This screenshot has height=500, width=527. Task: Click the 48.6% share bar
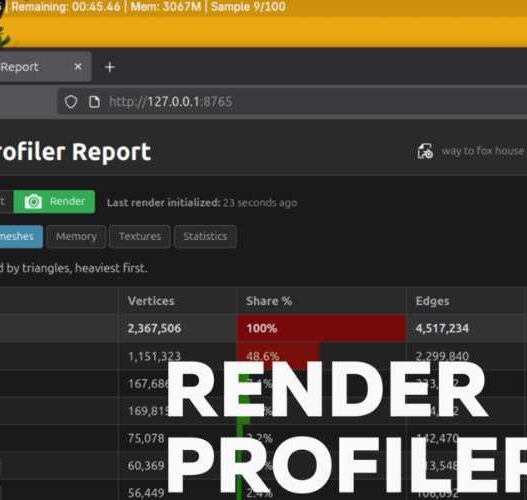278,356
